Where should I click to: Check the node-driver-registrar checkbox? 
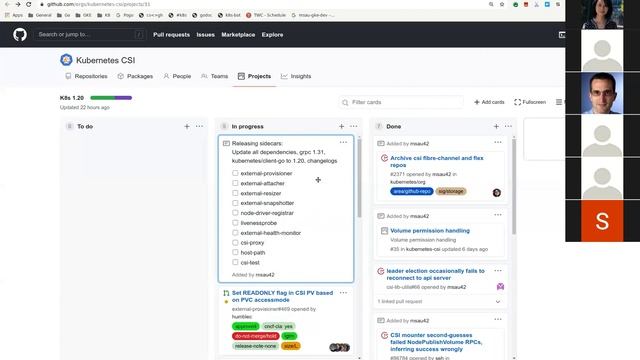coord(235,213)
